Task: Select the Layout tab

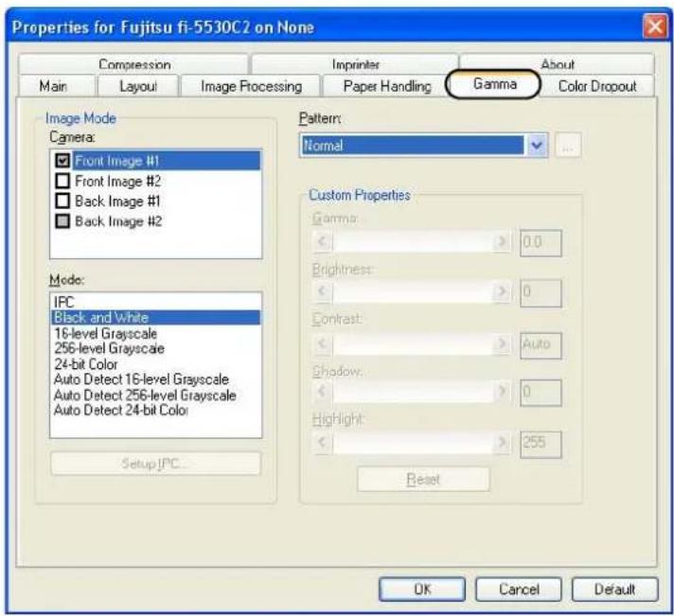Action: point(138,86)
